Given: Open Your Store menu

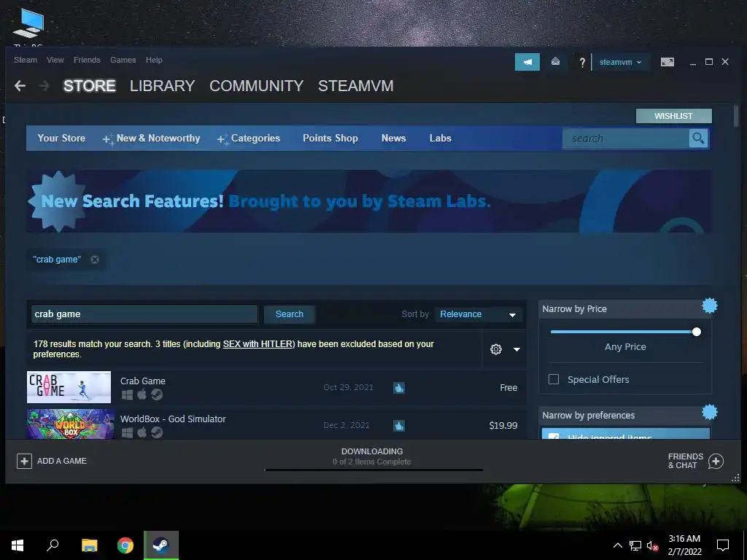Looking at the screenshot, I should tap(61, 138).
